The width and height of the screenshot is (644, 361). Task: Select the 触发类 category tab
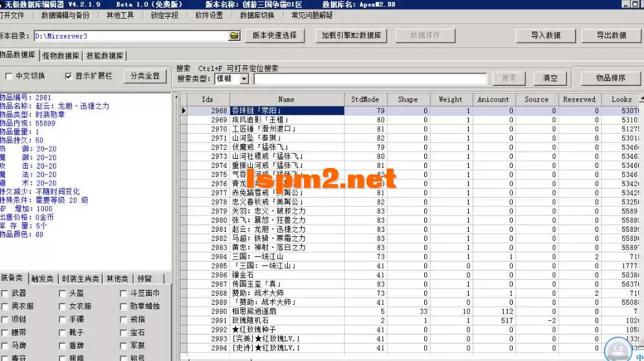point(43,279)
